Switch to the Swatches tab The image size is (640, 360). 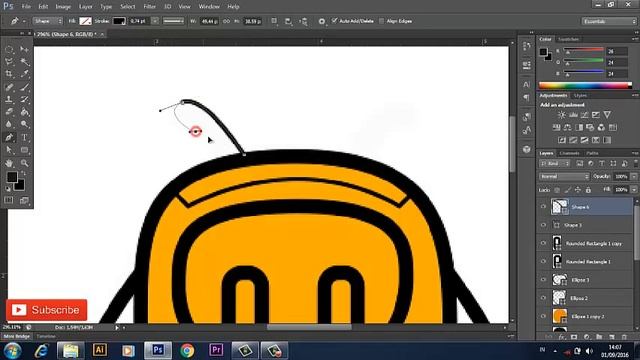pos(569,39)
